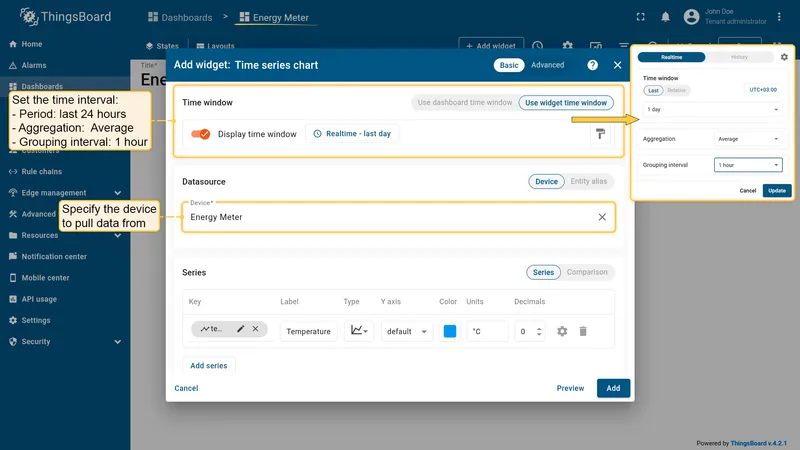Choose Relative in time window panel
800x450 pixels.
click(677, 90)
